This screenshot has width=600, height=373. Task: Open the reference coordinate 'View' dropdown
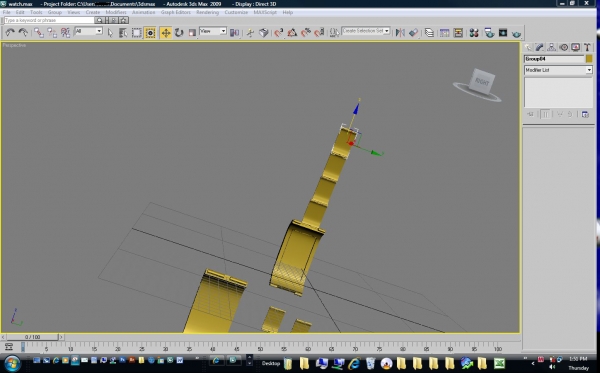(213, 31)
